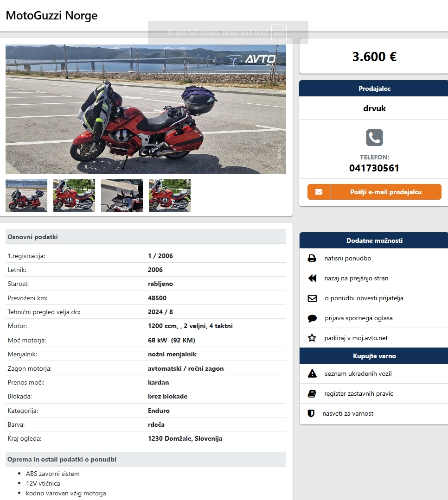Screen dimensions: 448x500
Task: Click the shield icon for safety tips
Action: tap(311, 414)
